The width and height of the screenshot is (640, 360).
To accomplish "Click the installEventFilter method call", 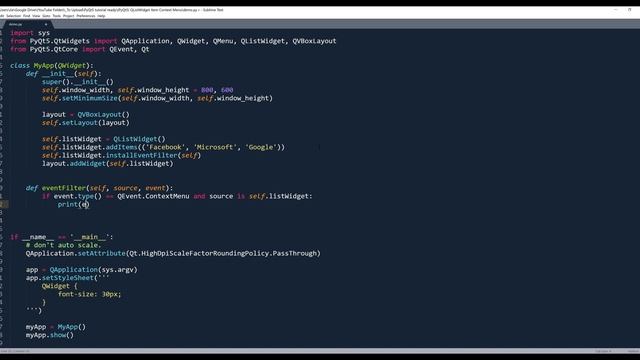I will pos(142,155).
